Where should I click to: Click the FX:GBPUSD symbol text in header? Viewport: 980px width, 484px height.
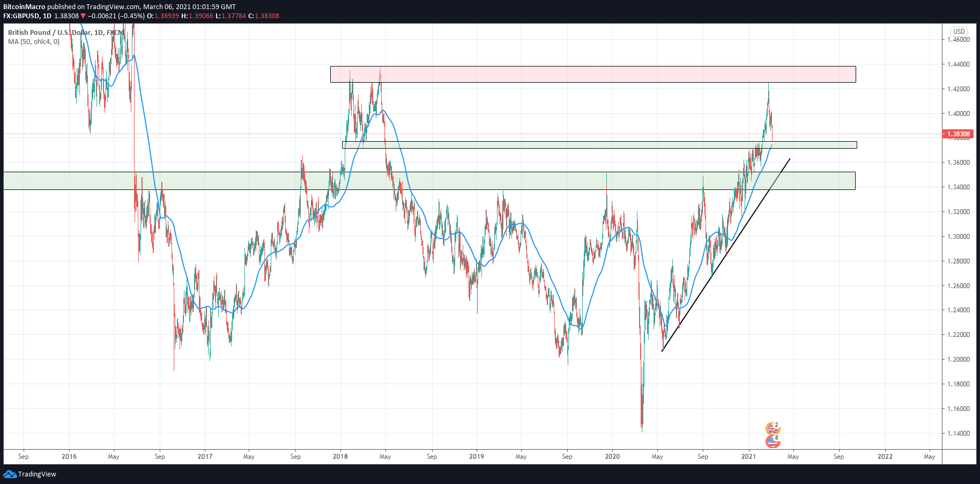pyautogui.click(x=21, y=16)
